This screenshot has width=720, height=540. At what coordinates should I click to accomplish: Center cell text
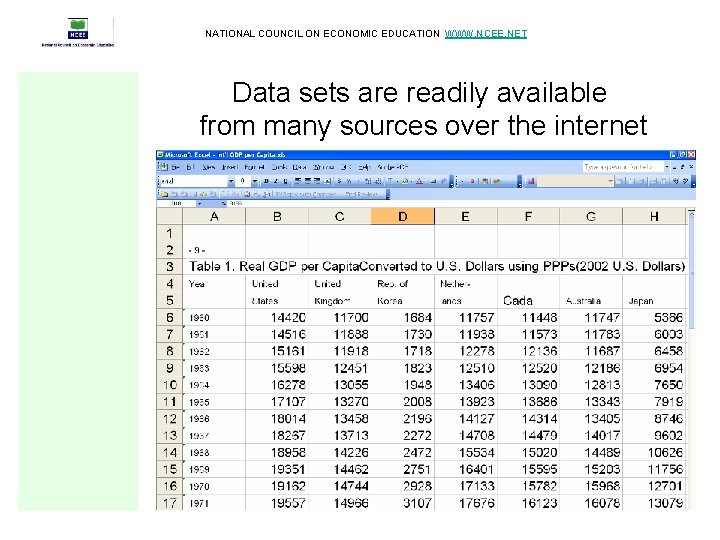tap(307, 181)
